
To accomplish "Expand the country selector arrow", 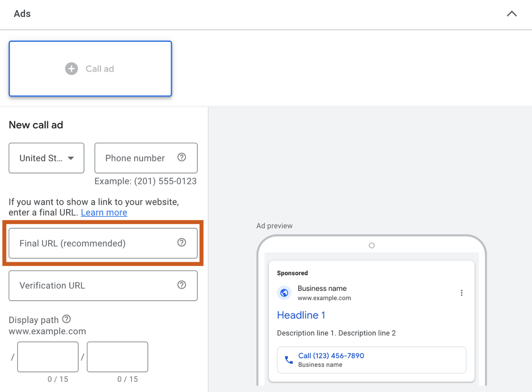I will click(71, 158).
